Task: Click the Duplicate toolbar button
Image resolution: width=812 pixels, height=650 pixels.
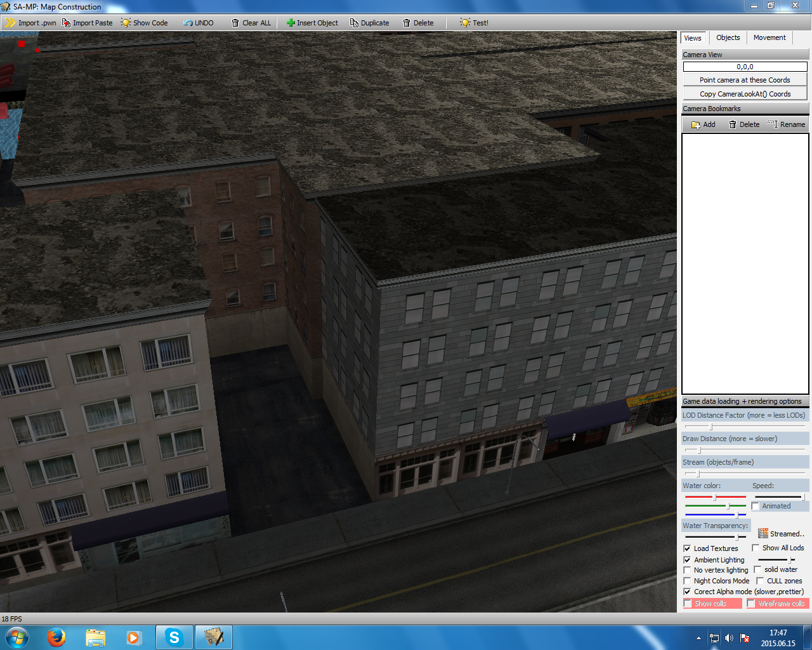Action: (369, 23)
